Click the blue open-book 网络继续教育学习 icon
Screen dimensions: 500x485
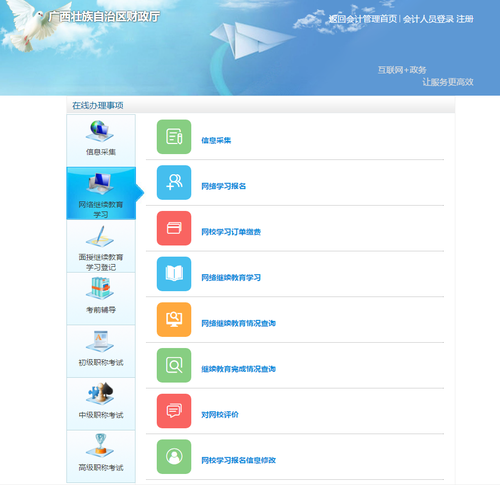(174, 274)
